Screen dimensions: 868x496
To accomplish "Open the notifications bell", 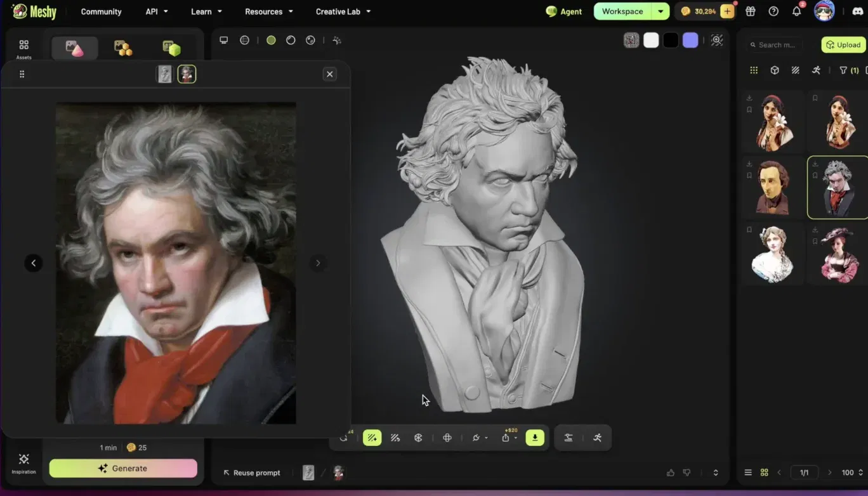I will 797,11.
